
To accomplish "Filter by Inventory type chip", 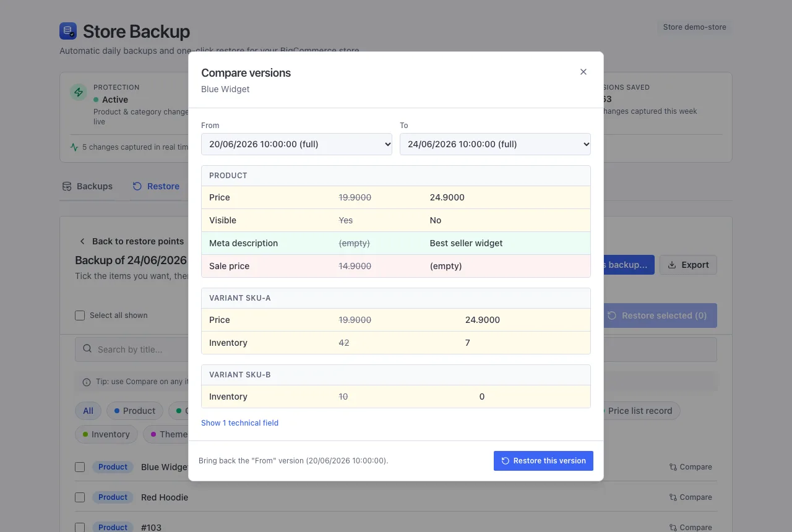I will click(x=106, y=434).
